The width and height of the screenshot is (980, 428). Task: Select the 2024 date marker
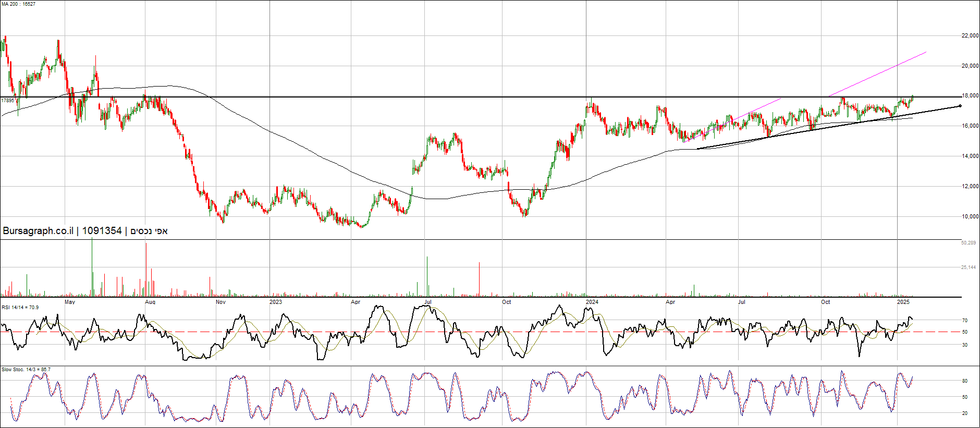[592, 302]
